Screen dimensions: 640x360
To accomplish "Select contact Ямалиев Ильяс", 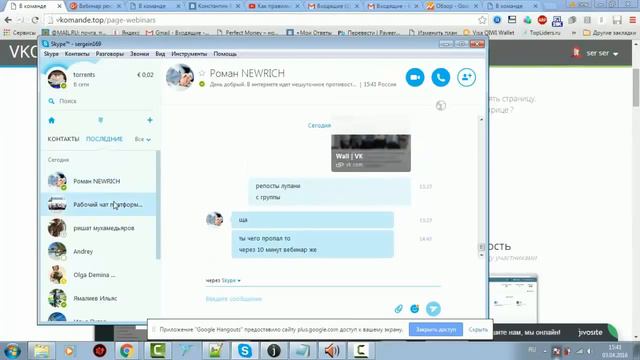I will 98,298.
